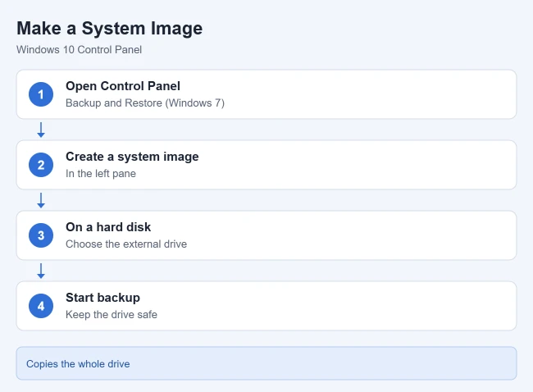Click 'Choose the external drive' description
533x392 pixels.
pos(126,244)
